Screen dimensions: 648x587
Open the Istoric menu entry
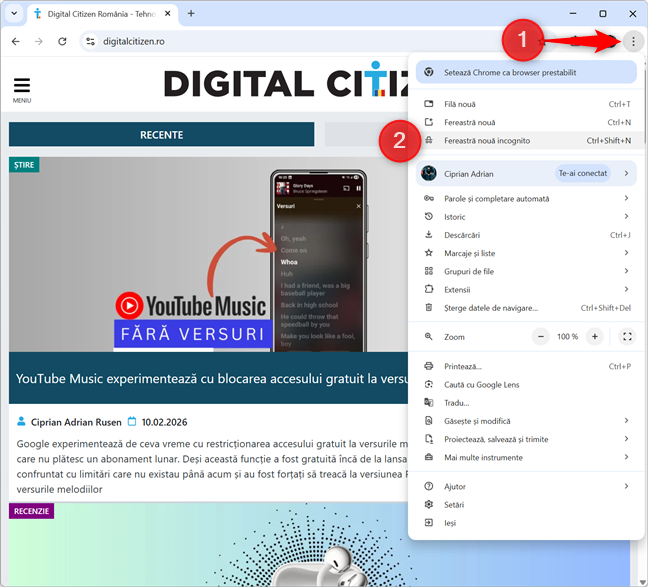pos(526,217)
